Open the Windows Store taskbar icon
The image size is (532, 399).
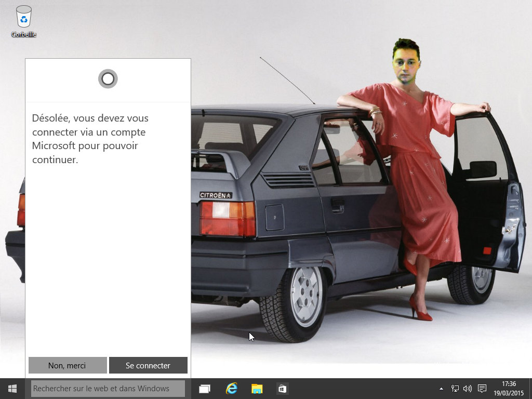tap(282, 389)
